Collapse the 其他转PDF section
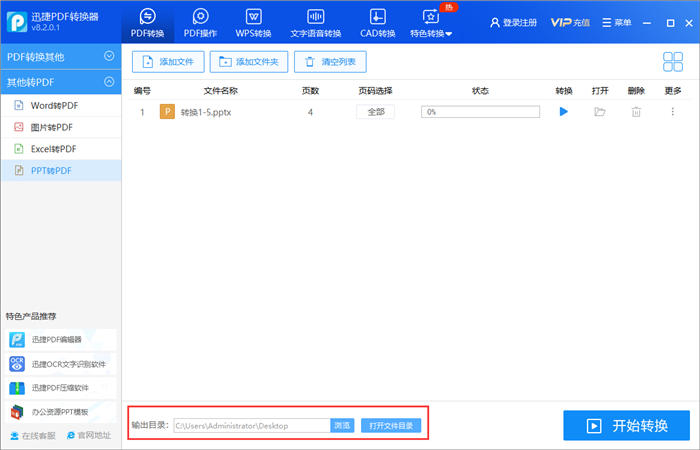 (x=61, y=82)
